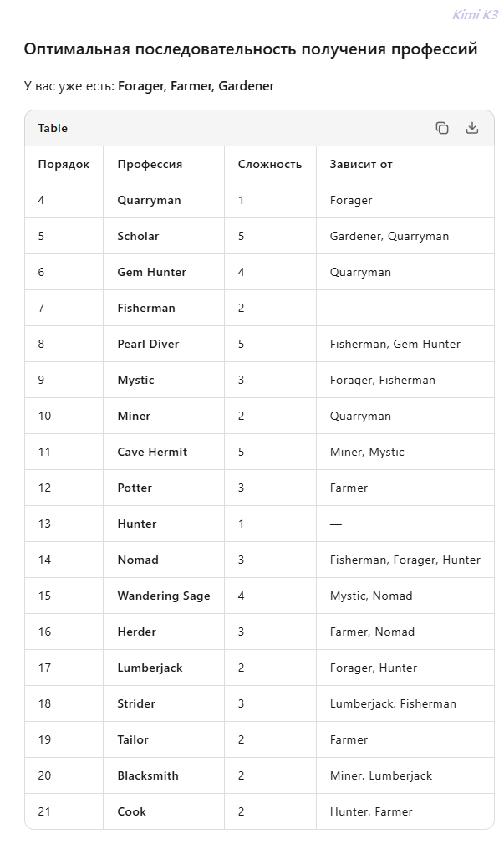
Task: Download the table with the download icon
Action: point(471,128)
